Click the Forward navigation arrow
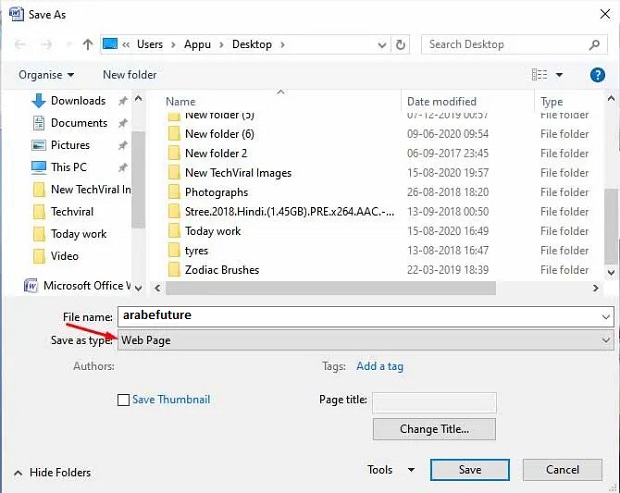Screen dimensions: 620x493 click(46, 45)
